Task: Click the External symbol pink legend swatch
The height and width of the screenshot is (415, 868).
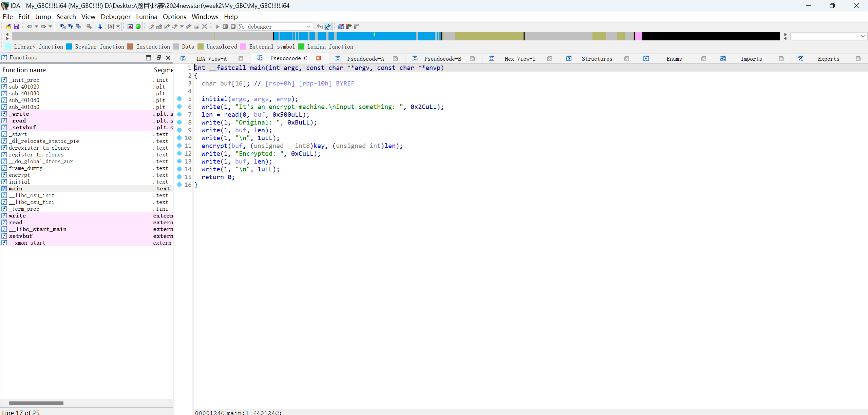Action: click(x=243, y=46)
